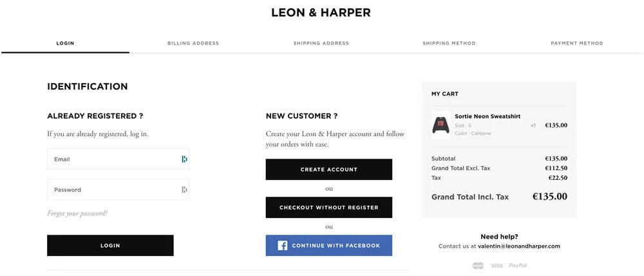Click the Create Account button

[x=328, y=170]
